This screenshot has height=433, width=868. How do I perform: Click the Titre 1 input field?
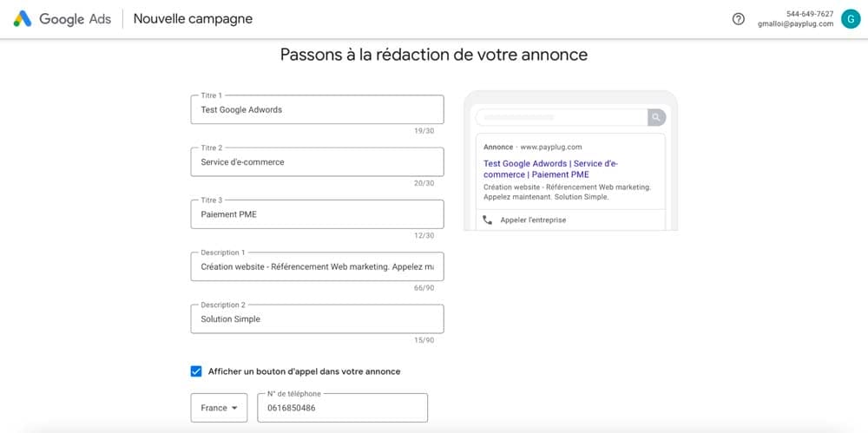coord(317,110)
